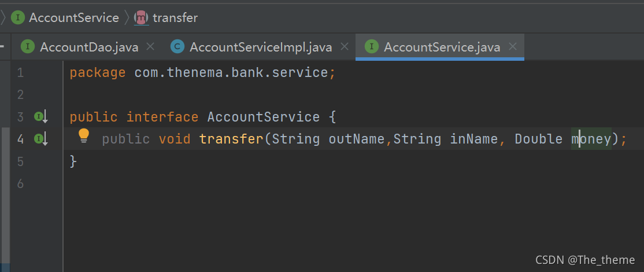Click the AccountDao.java tab file icon
Screen dimensions: 644x272
click(x=27, y=47)
